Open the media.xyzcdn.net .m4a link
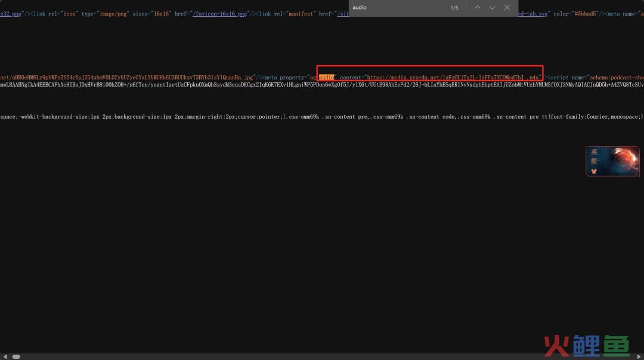Viewport: 644px width, 360px height. pos(453,78)
